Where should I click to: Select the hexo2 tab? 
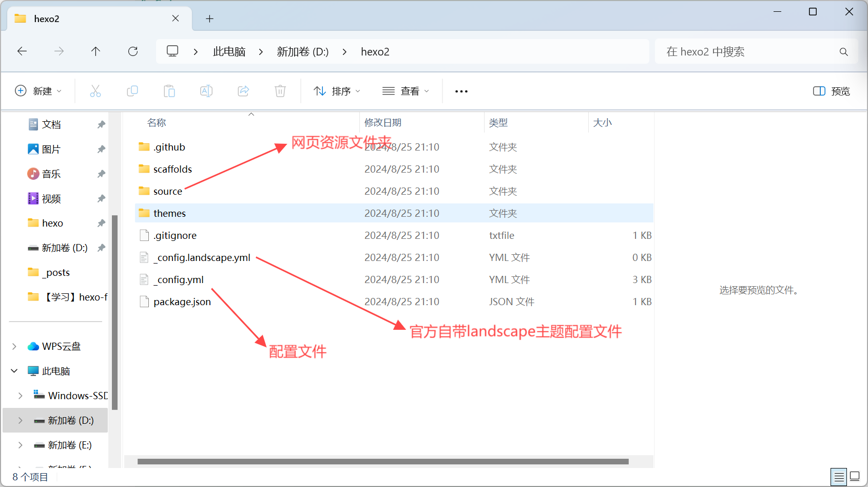click(x=99, y=18)
